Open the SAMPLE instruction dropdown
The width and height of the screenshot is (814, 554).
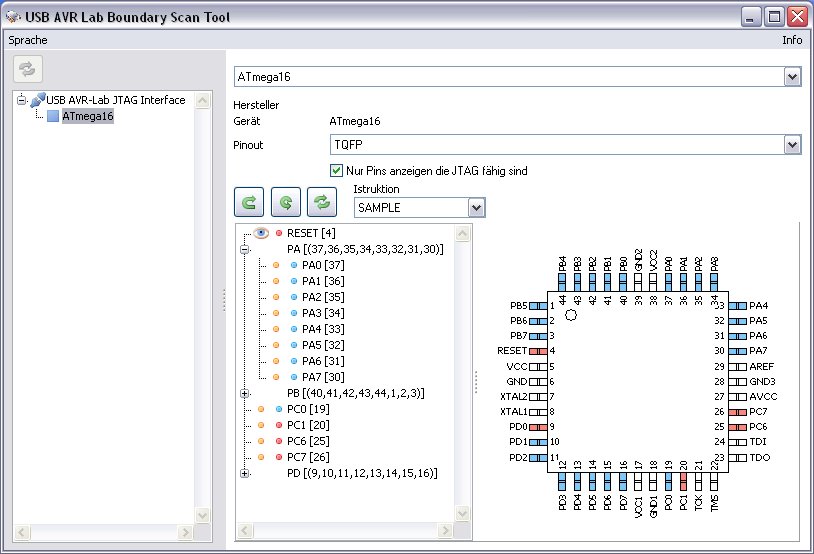click(476, 208)
